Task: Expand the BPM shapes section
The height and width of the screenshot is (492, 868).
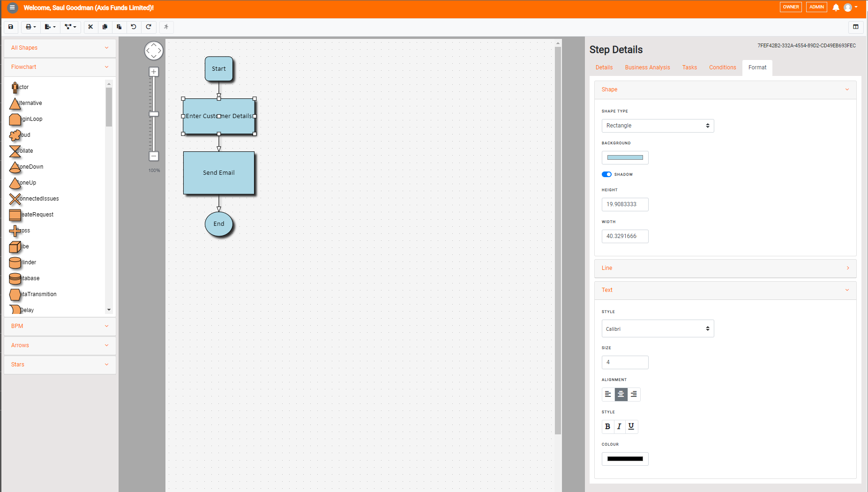Action: click(x=60, y=326)
